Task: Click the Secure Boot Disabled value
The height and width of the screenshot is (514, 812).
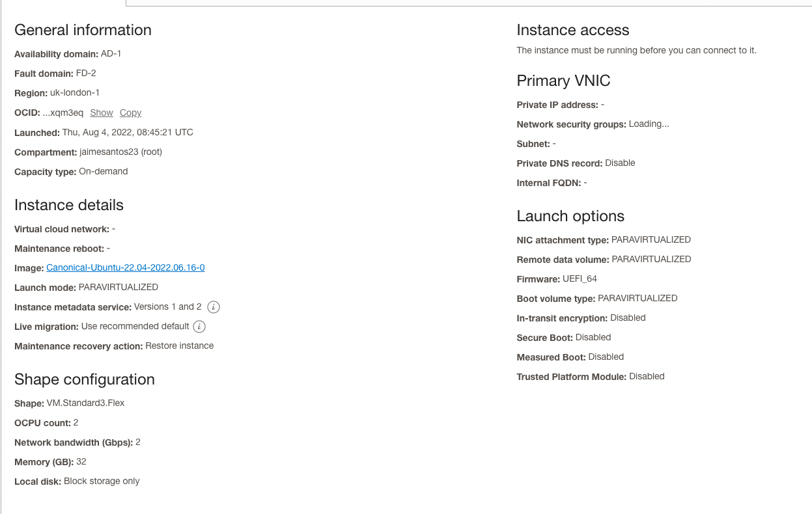Action: (593, 337)
